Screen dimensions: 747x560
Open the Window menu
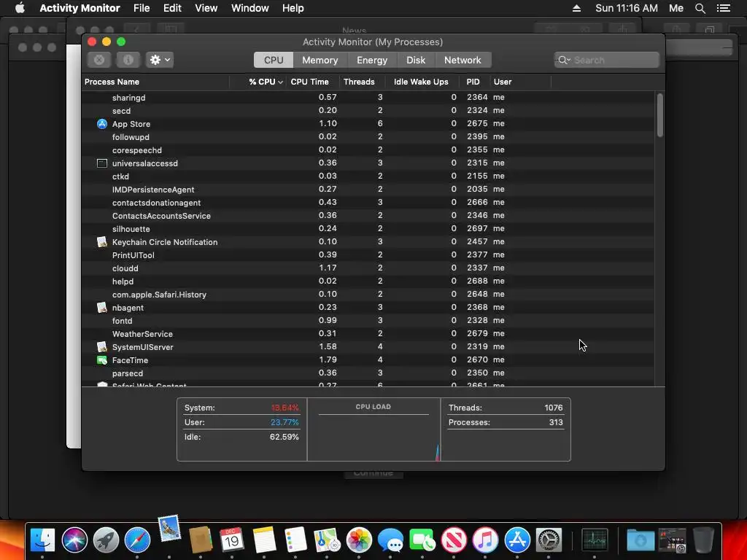click(249, 8)
